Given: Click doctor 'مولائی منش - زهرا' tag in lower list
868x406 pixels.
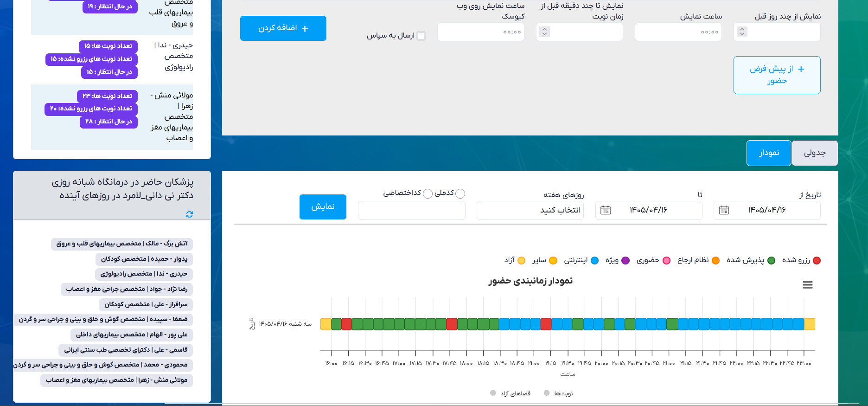Looking at the screenshot, I should tap(116, 380).
